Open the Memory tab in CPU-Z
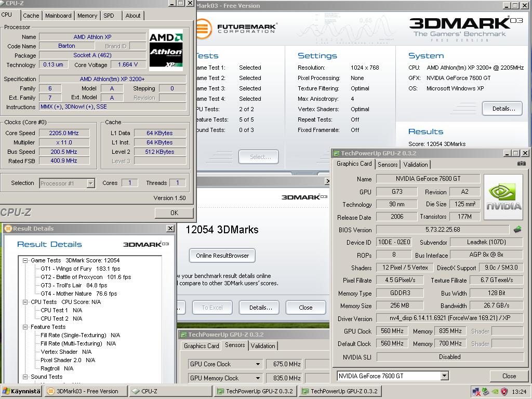 (87, 16)
